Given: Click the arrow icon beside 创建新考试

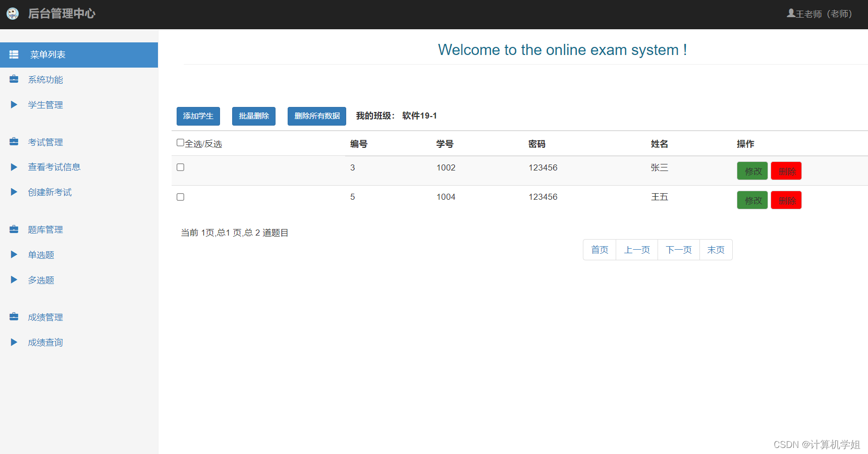Looking at the screenshot, I should coord(14,192).
